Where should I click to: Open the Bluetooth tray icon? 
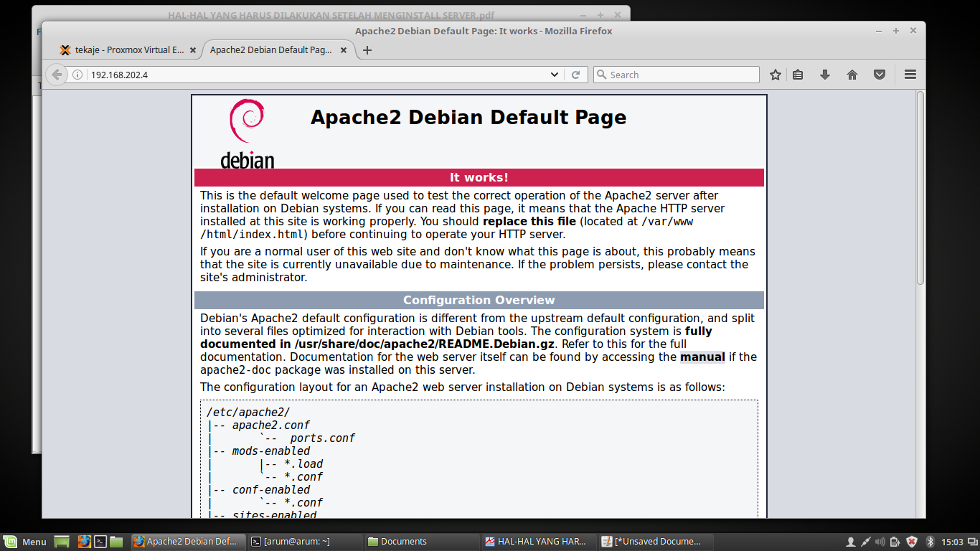930,542
